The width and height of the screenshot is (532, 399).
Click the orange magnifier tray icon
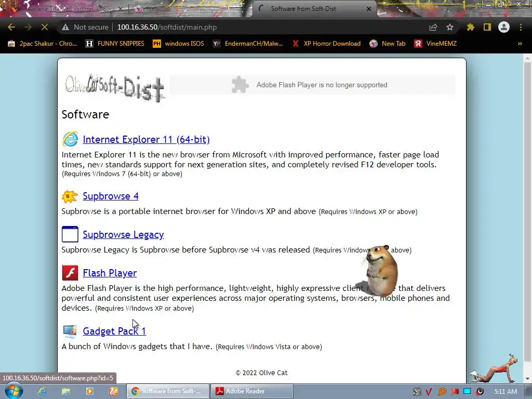[x=442, y=392]
